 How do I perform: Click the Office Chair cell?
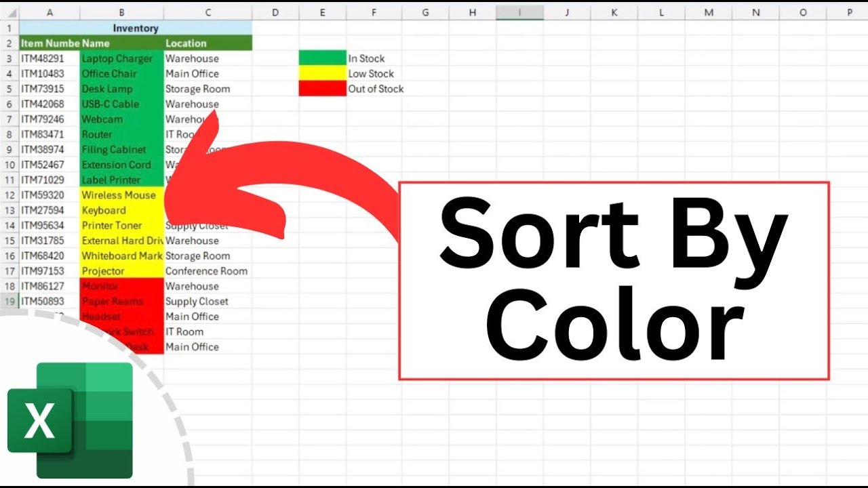pyautogui.click(x=121, y=73)
